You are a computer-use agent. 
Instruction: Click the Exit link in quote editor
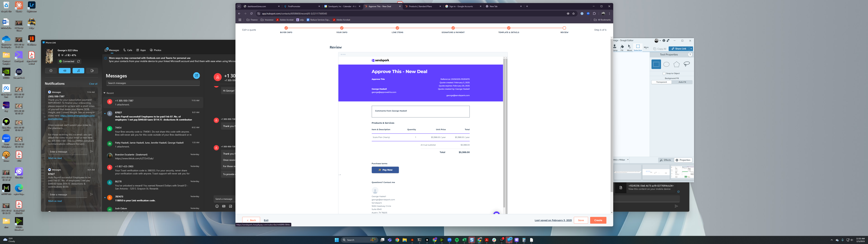pos(266,220)
